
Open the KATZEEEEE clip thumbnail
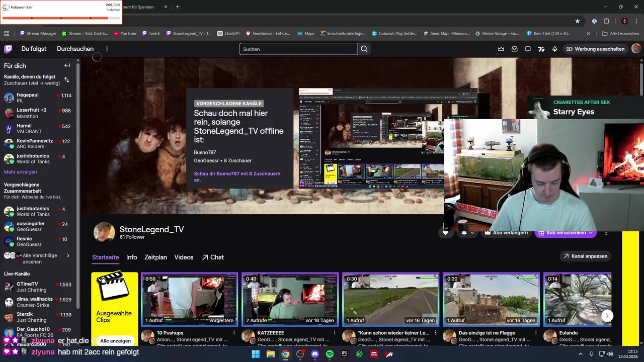(290, 299)
